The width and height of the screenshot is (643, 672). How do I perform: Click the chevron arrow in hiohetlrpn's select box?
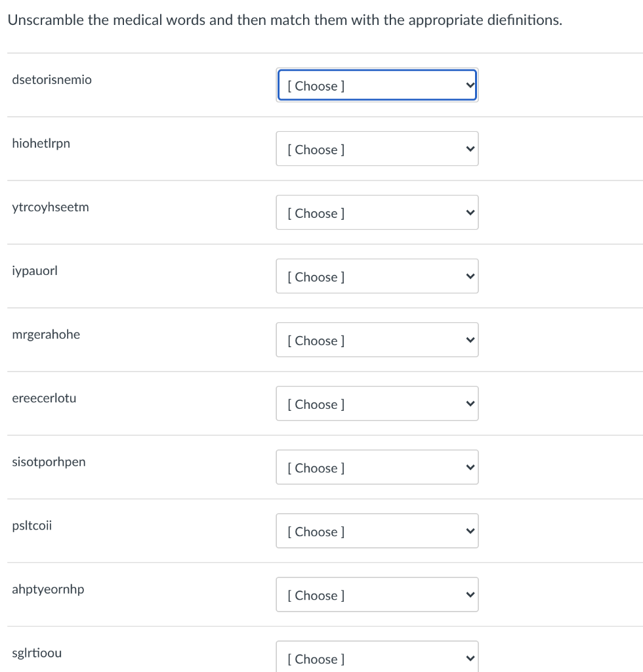click(470, 149)
